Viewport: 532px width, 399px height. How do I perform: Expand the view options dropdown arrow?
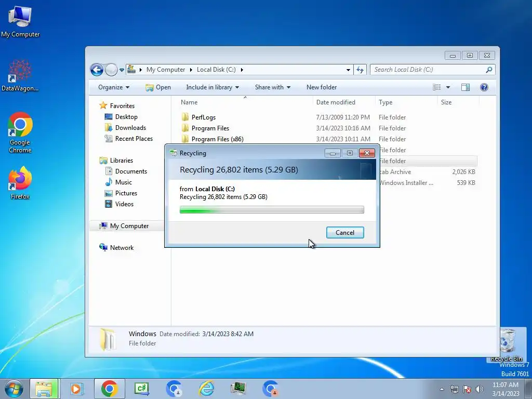point(448,87)
